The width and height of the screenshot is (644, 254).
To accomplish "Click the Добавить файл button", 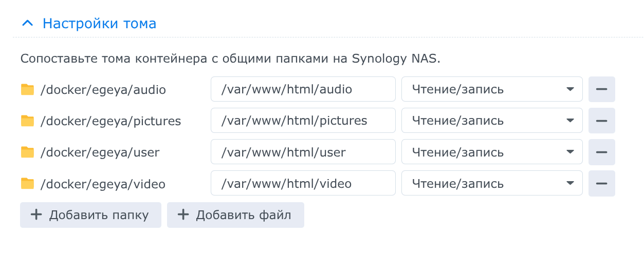I will point(235,215).
